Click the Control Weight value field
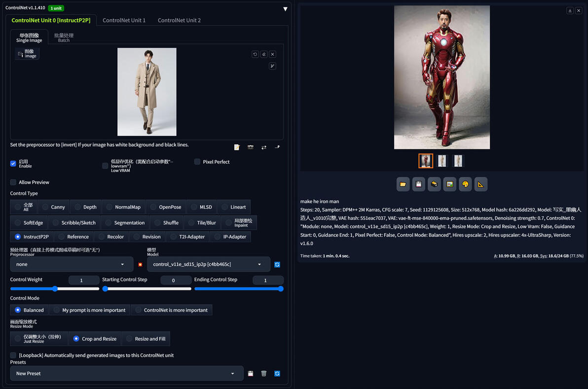The height and width of the screenshot is (389, 588). pos(84,281)
